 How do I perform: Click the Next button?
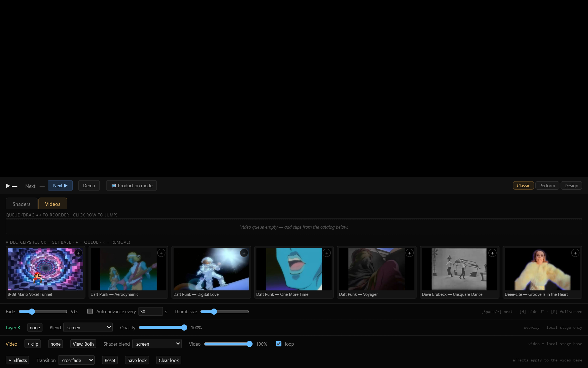coord(60,185)
